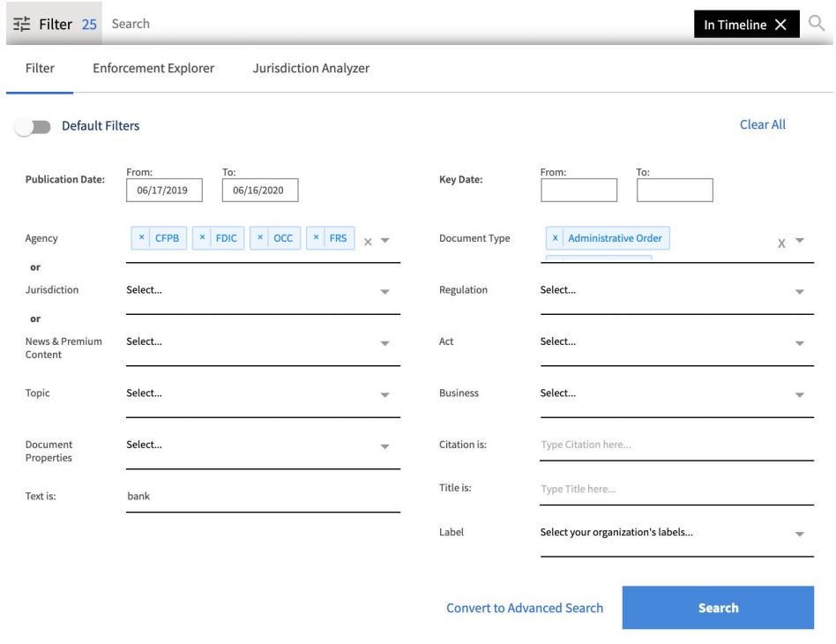Viewport: 836px width, 644px height.
Task: Remove the FDIC agency tag
Action: [x=202, y=237]
